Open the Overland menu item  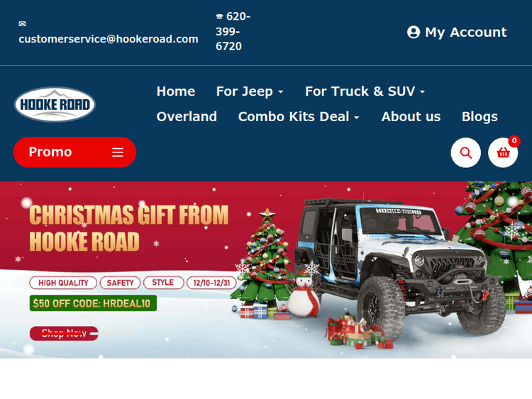pos(187,117)
